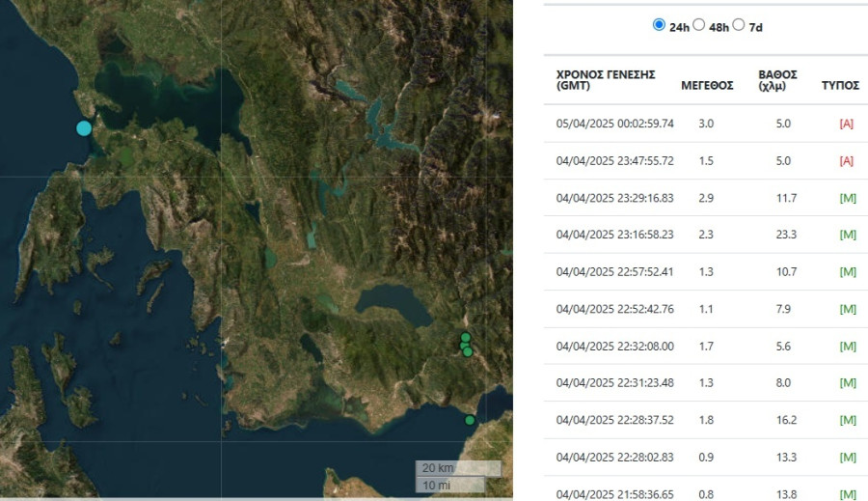
Task: Click the [M] type tag of the 22:32:08.00 event
Action: click(848, 346)
